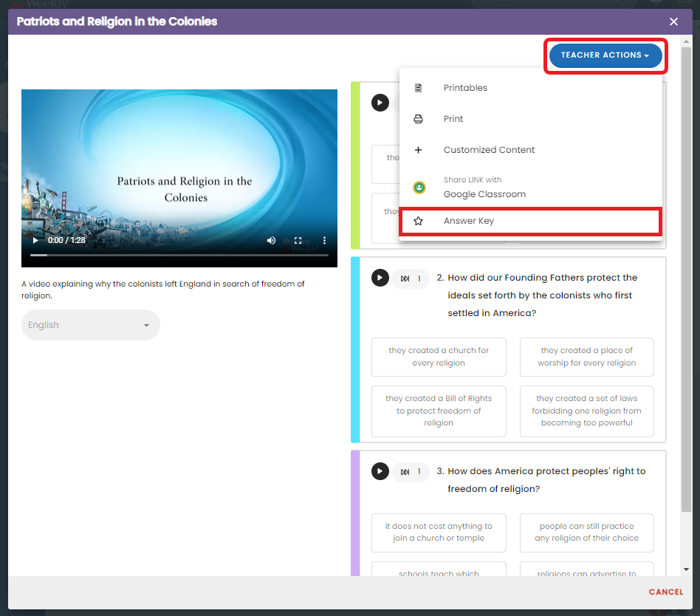Choose Customized Content menu option
700x616 pixels.
click(489, 150)
